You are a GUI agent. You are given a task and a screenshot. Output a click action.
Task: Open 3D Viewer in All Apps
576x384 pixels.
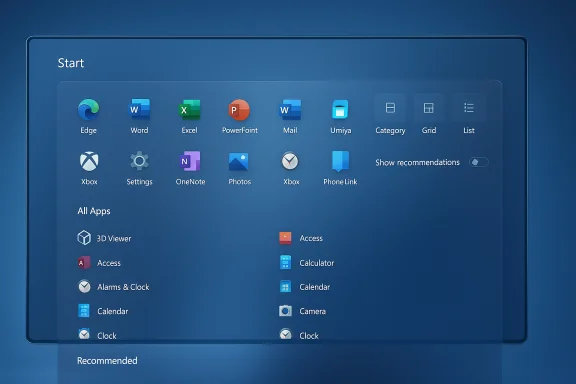(x=104, y=238)
